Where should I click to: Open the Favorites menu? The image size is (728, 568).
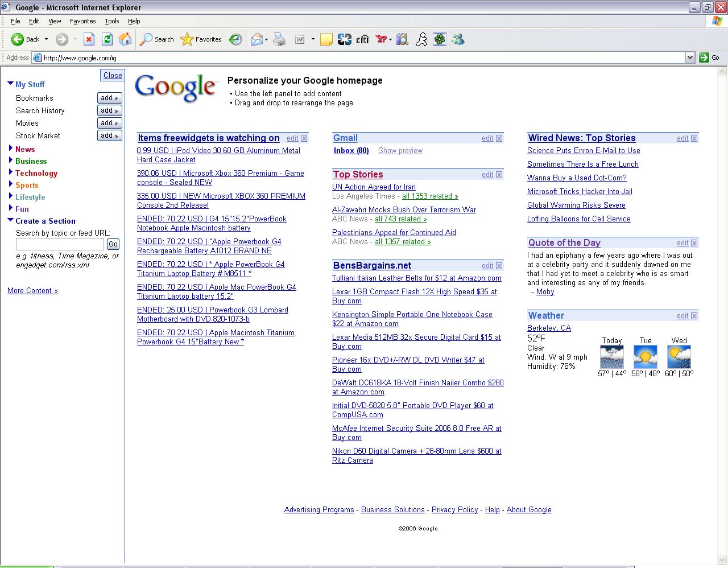82,21
